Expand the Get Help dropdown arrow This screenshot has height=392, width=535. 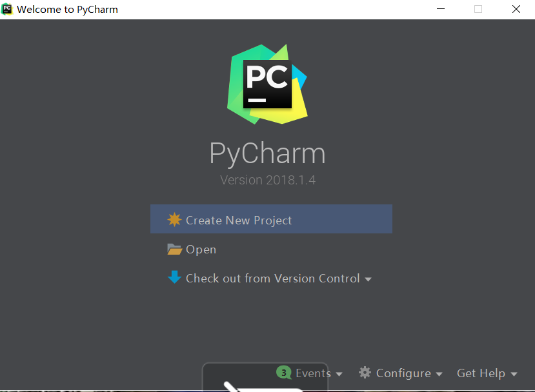pos(514,375)
